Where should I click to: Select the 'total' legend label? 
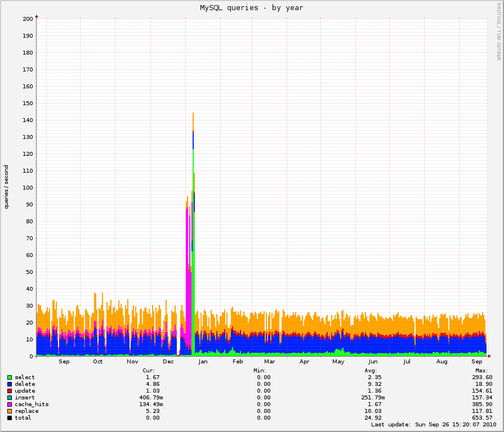23,418
